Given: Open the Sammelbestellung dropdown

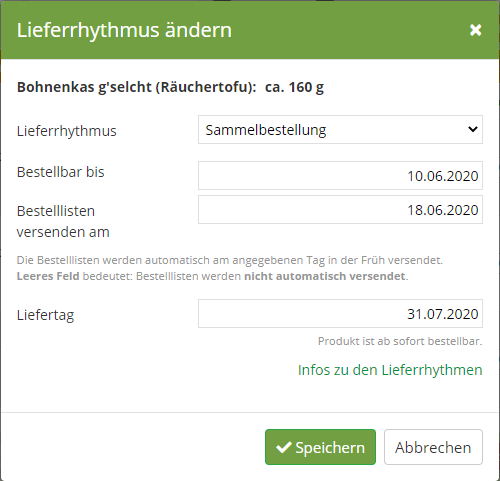Looking at the screenshot, I should (x=340, y=130).
